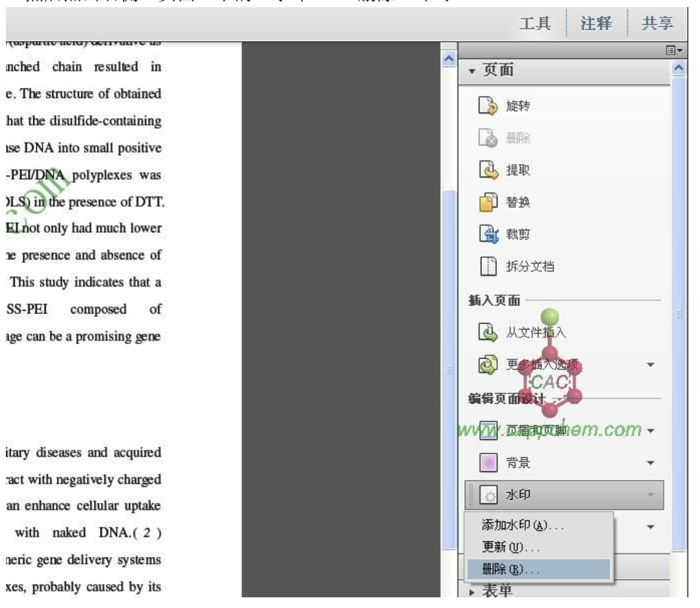Click the 替换 replace pages icon

[488, 202]
